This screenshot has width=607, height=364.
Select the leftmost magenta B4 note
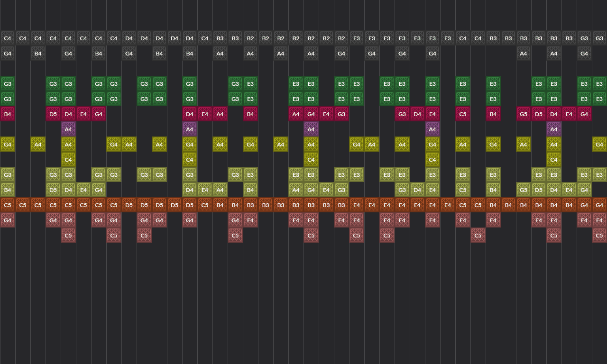coord(8,114)
